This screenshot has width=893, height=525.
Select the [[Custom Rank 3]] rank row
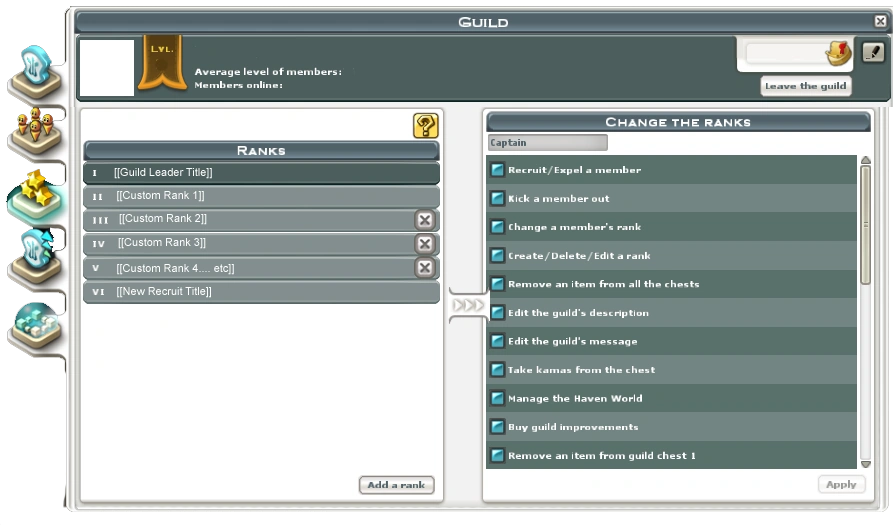tap(261, 244)
